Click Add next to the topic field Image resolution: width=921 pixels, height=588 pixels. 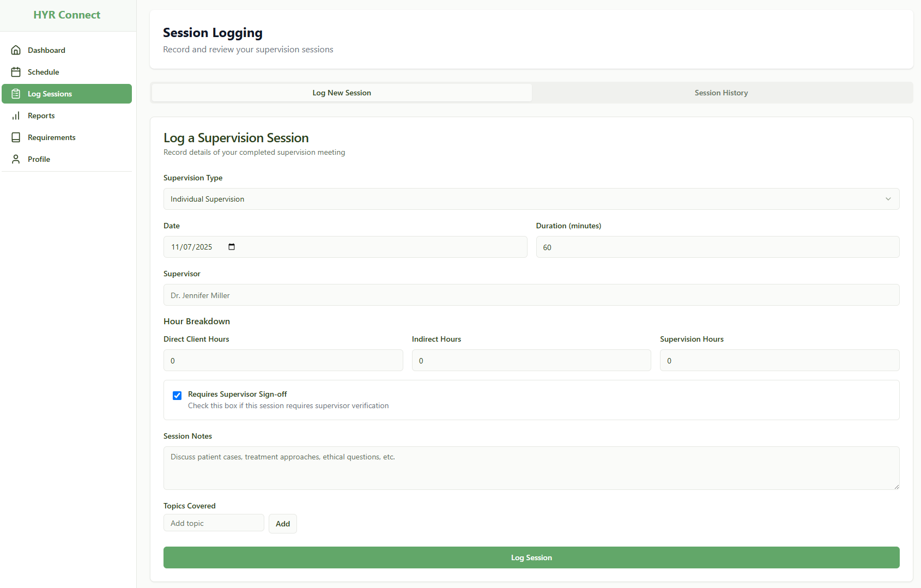pyautogui.click(x=282, y=523)
